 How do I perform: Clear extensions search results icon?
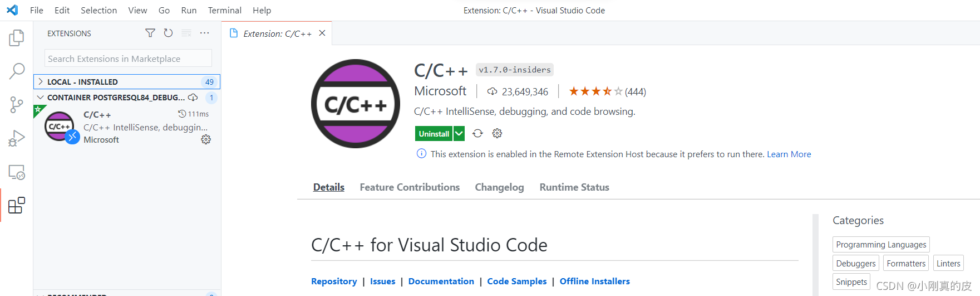point(186,33)
